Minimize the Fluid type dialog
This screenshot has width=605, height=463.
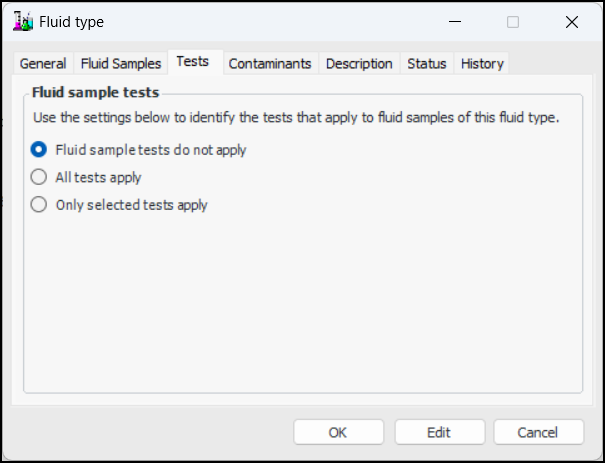pyautogui.click(x=456, y=21)
